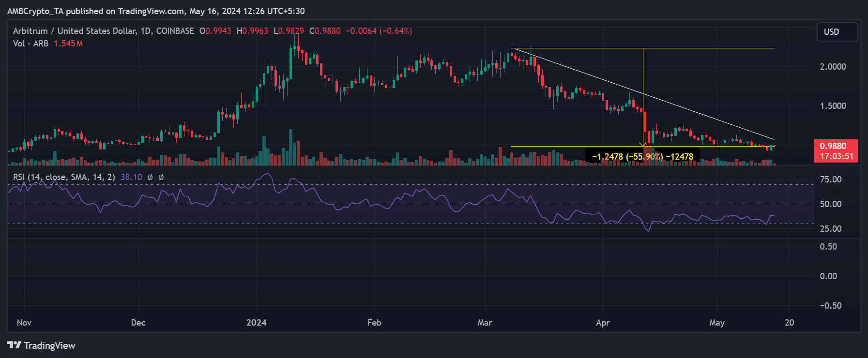The height and width of the screenshot is (358, 868).
Task: Click the TradingView logo
Action: pos(42,345)
